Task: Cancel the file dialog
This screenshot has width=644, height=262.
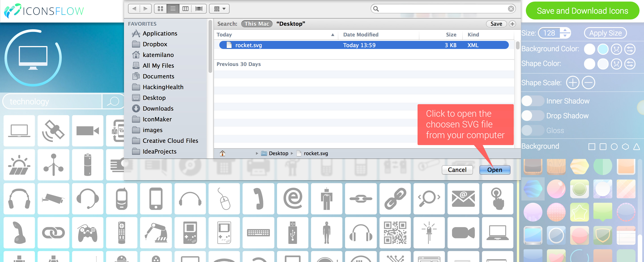Action: click(x=457, y=170)
